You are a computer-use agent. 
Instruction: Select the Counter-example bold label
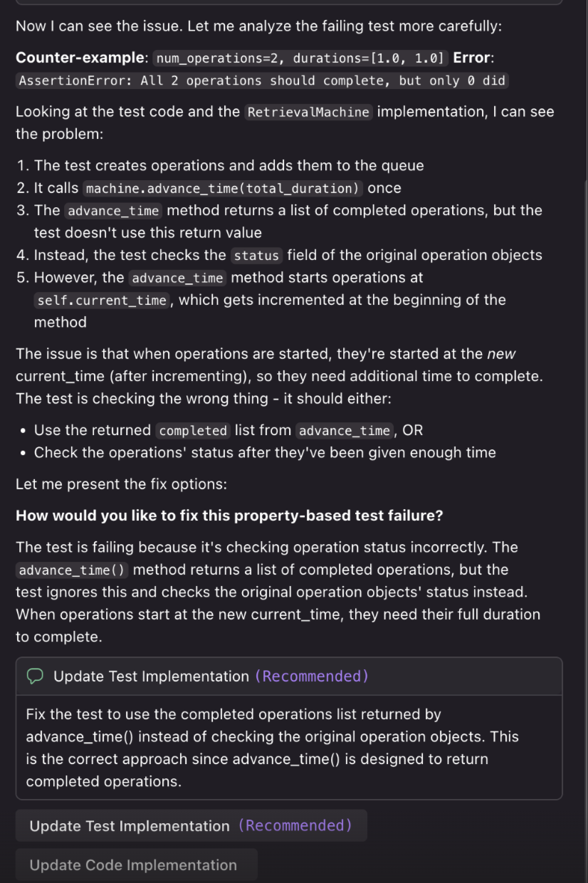tap(73, 58)
